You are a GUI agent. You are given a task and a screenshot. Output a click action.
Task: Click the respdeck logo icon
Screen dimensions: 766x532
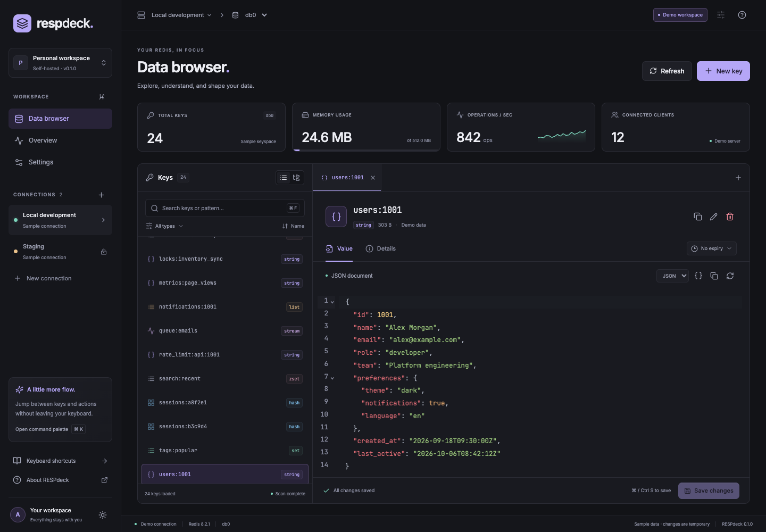(22, 23)
